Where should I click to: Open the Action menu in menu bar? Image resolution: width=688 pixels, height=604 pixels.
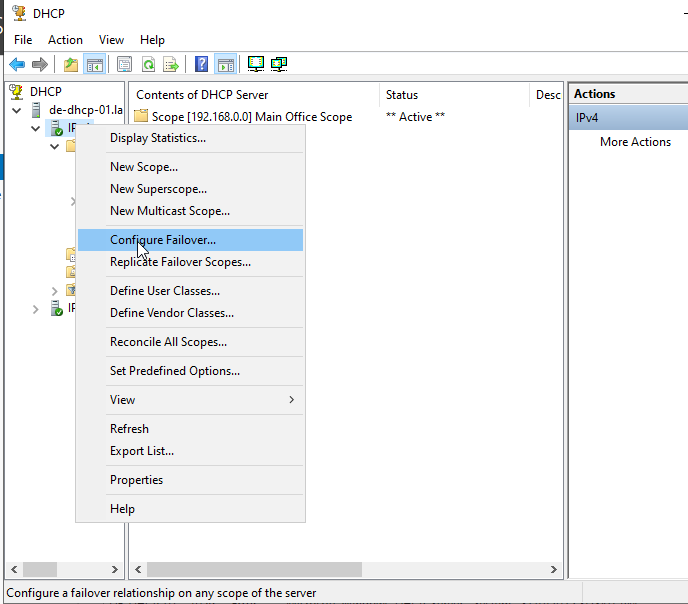(66, 40)
